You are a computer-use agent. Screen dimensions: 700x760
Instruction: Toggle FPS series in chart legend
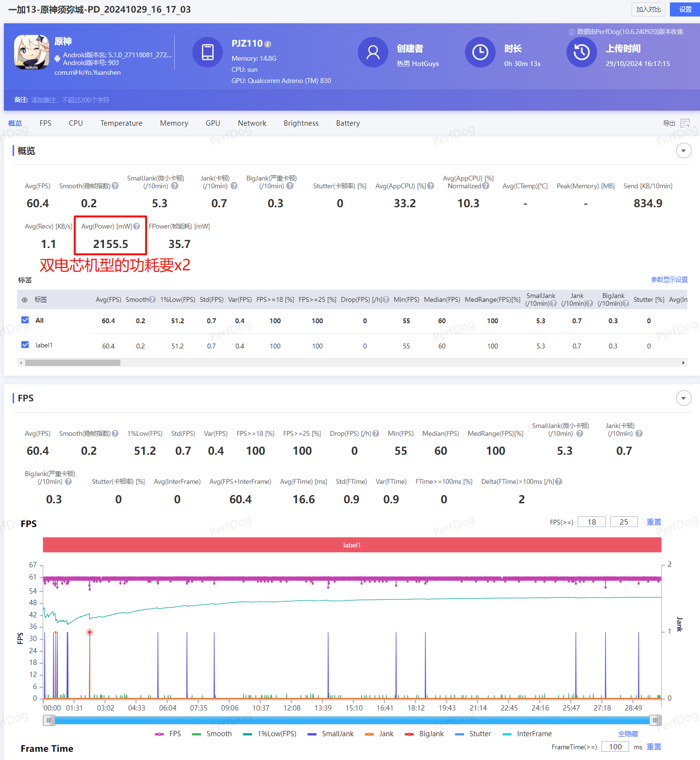168,734
